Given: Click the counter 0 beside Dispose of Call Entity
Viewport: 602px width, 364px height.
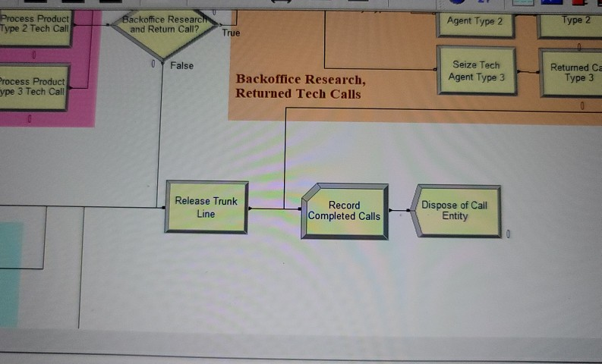Looking at the screenshot, I should tap(508, 234).
